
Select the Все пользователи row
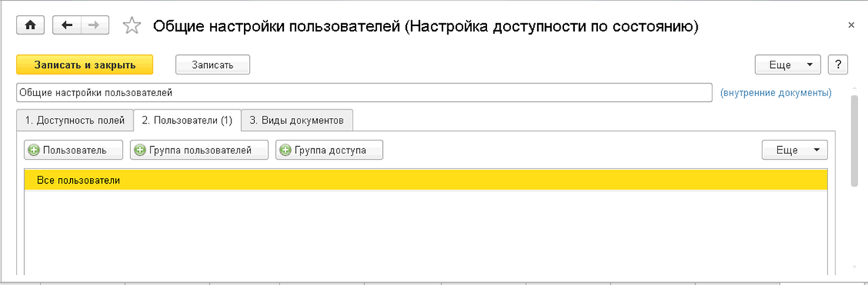[x=426, y=180]
